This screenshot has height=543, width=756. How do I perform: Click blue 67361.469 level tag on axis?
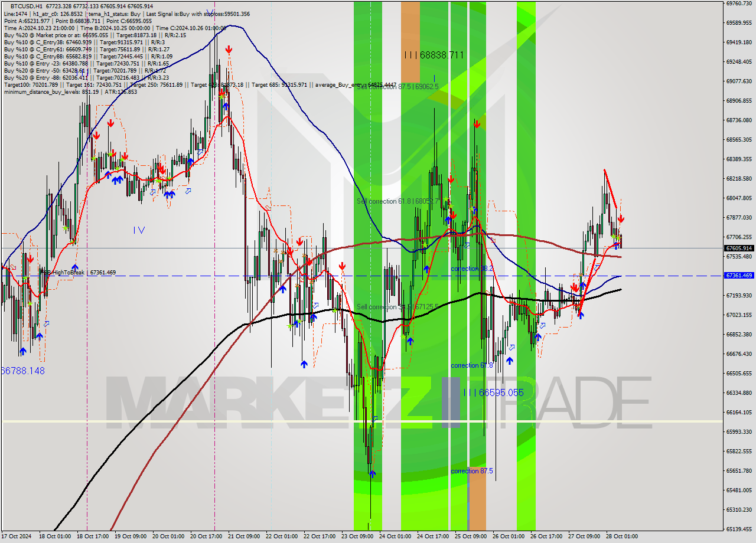(739, 276)
